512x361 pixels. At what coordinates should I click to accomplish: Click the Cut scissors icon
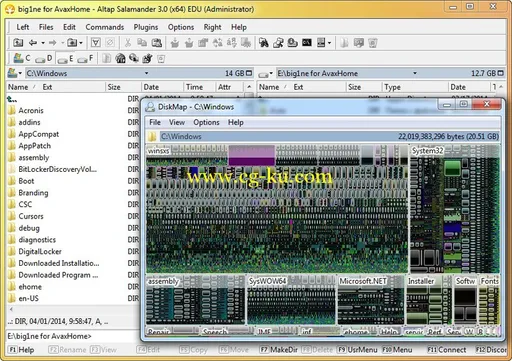[127, 43]
